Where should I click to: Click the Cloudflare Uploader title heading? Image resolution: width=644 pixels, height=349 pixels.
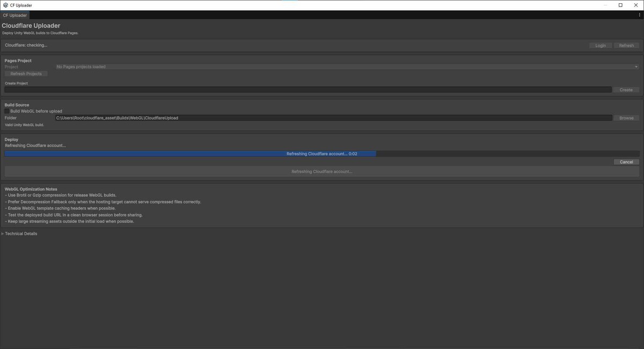coord(31,26)
